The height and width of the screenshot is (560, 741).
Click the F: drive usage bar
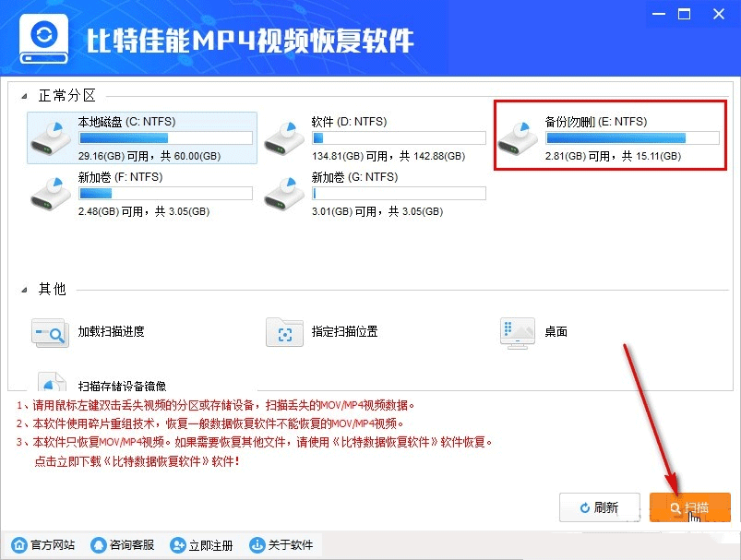coord(166,194)
